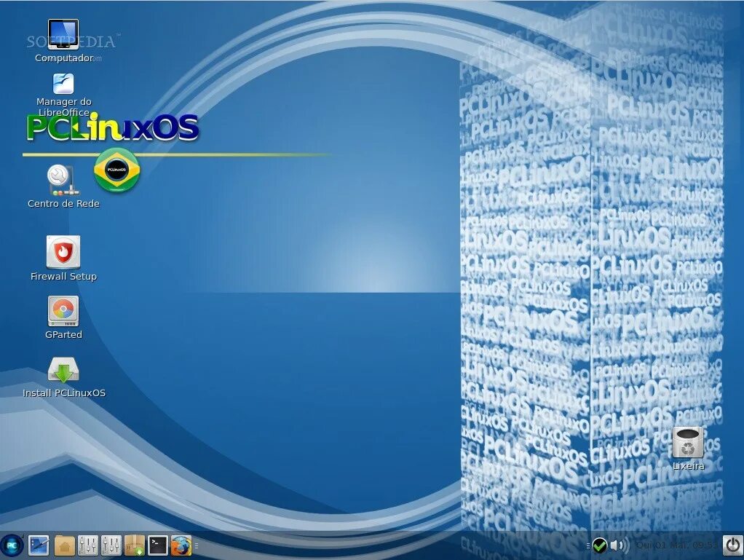744x560 pixels.
Task: Select the 'Centro de Rede' label text
Action: [x=63, y=204]
